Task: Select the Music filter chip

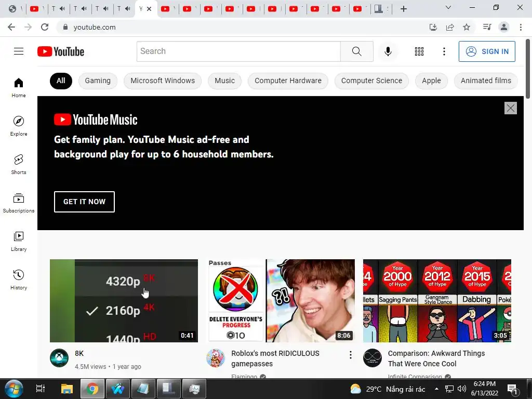Action: pyautogui.click(x=224, y=81)
